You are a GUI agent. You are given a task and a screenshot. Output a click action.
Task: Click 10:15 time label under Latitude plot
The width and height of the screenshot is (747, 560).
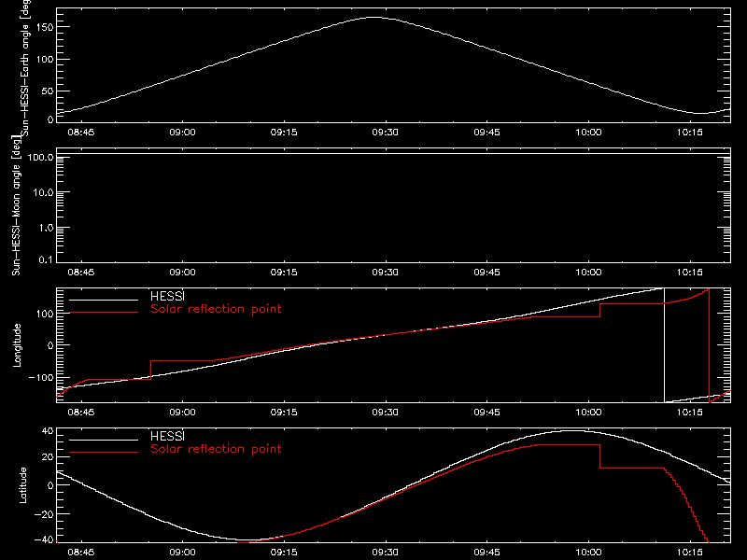[x=689, y=552]
